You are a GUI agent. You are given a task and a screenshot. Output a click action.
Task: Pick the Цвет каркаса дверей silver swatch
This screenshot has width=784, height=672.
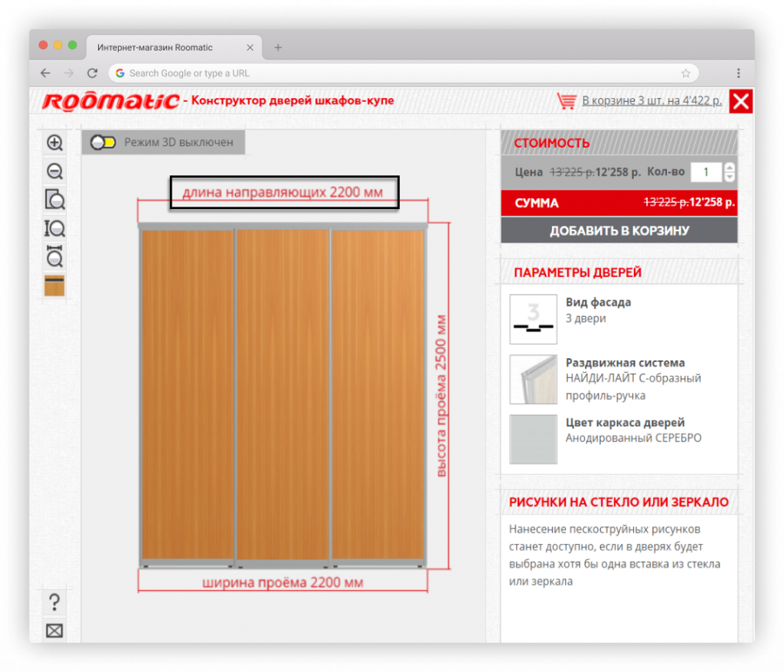point(533,439)
